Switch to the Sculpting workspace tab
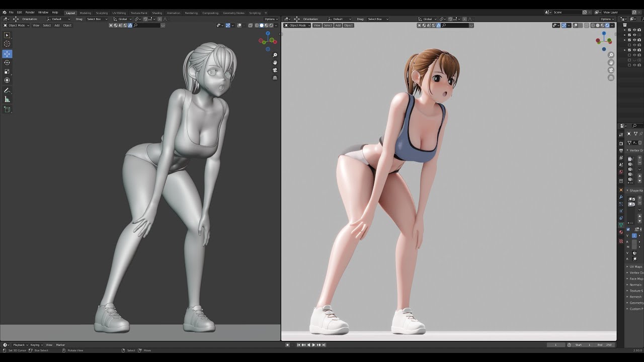Viewport: 644px width, 362px height. pos(102,13)
